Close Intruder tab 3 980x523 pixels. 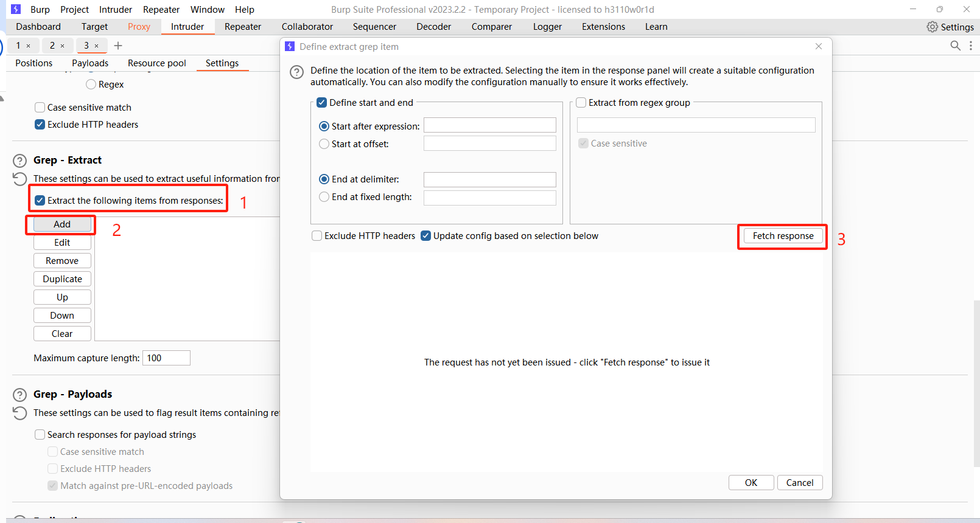[x=96, y=46]
